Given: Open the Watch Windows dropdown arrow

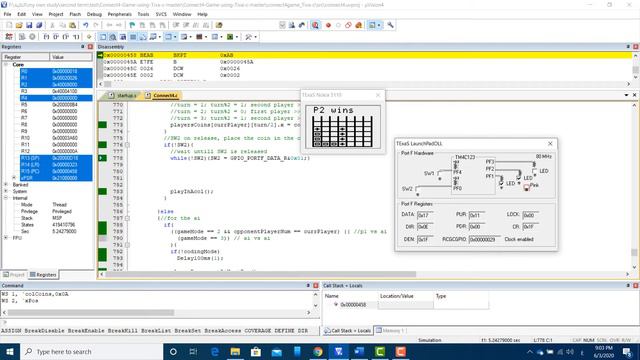Looking at the screenshot, I should coord(160,37).
